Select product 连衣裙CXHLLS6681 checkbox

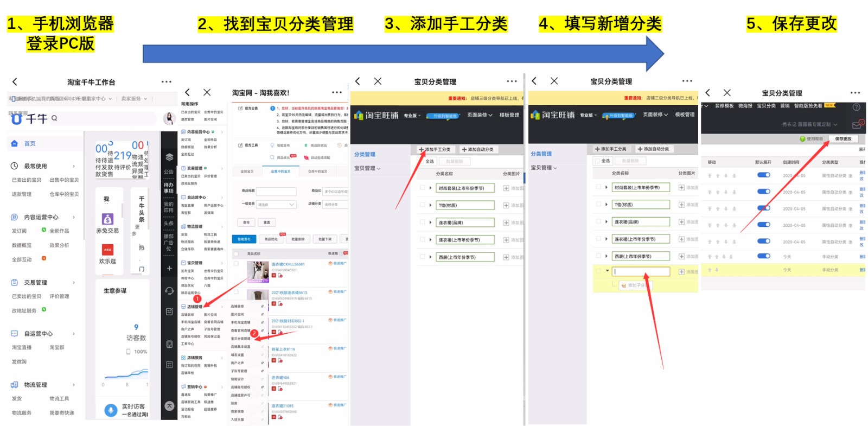click(236, 263)
